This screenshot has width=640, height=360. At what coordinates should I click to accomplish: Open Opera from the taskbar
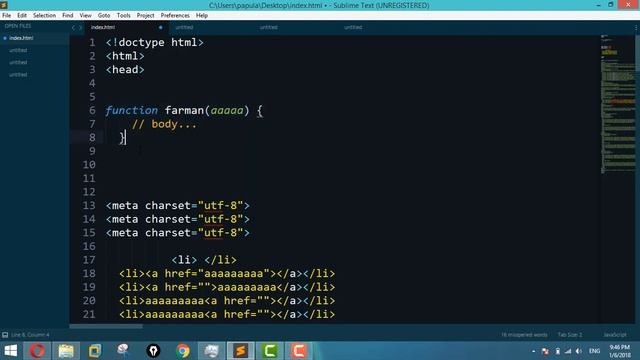click(x=37, y=351)
